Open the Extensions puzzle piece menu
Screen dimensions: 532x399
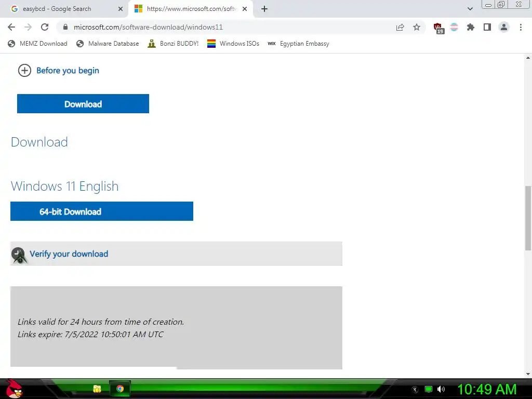point(471,27)
